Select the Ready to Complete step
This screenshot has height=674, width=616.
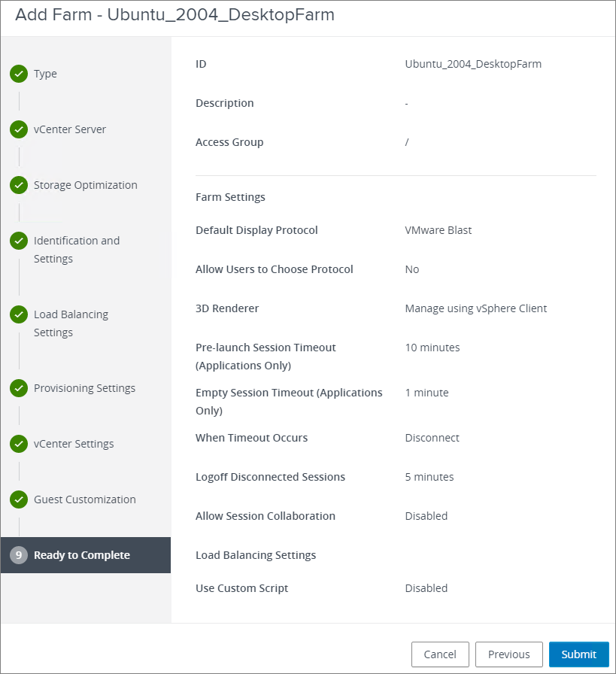click(x=82, y=555)
